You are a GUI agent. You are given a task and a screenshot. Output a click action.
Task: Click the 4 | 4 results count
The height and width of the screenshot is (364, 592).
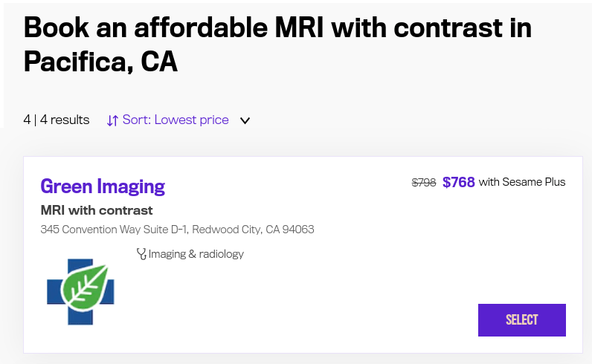(57, 120)
